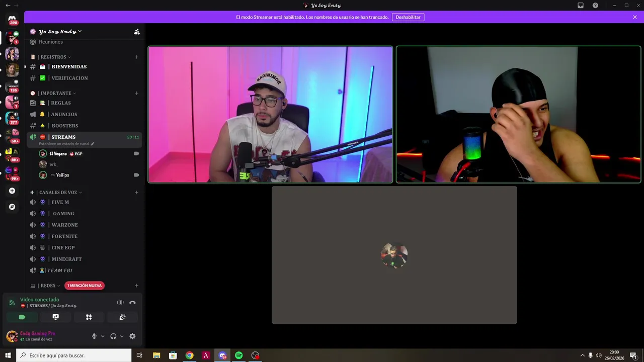Image resolution: width=644 pixels, height=362 pixels.
Task: Create channel in CANALES DE VOZ with plus
Action: [136, 192]
